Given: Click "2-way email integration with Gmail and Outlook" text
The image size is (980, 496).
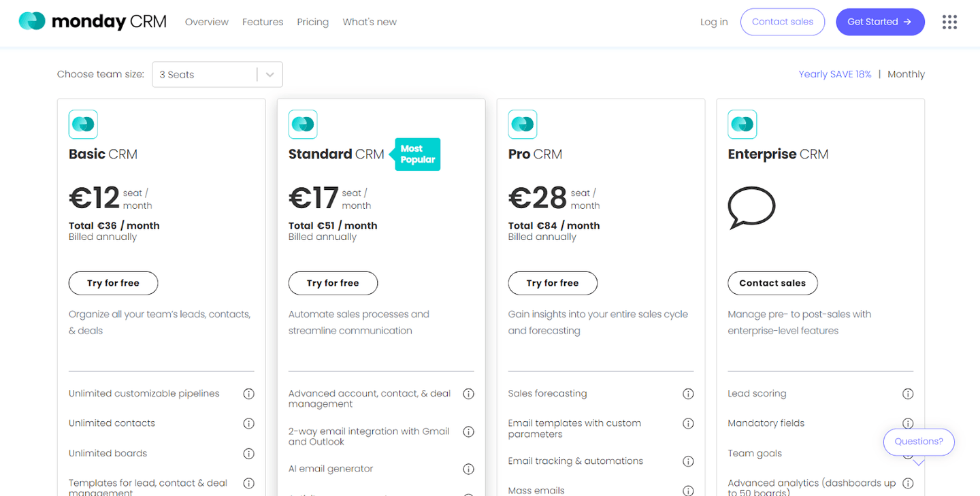Looking at the screenshot, I should (x=369, y=436).
